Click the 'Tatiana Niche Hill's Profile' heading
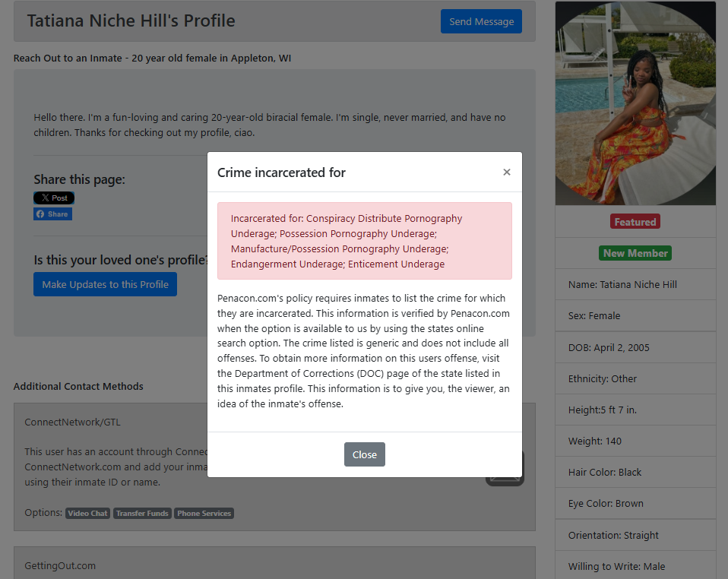 (131, 21)
